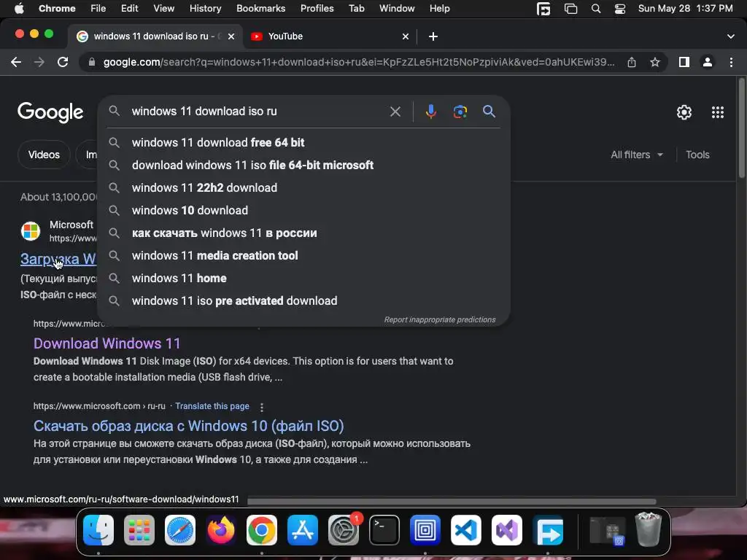This screenshot has height=560, width=747.
Task: Open Trash in the Dock
Action: click(649, 529)
